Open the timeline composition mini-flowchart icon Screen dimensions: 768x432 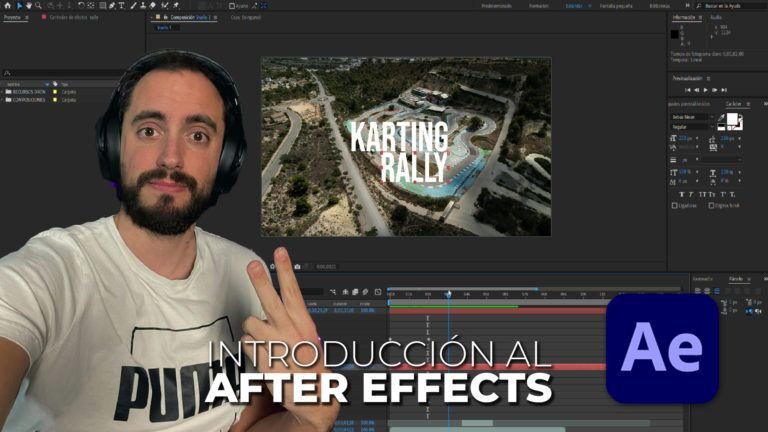333,292
